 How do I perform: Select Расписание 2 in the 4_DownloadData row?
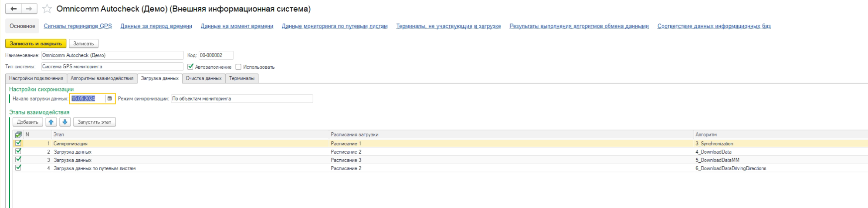(511, 151)
